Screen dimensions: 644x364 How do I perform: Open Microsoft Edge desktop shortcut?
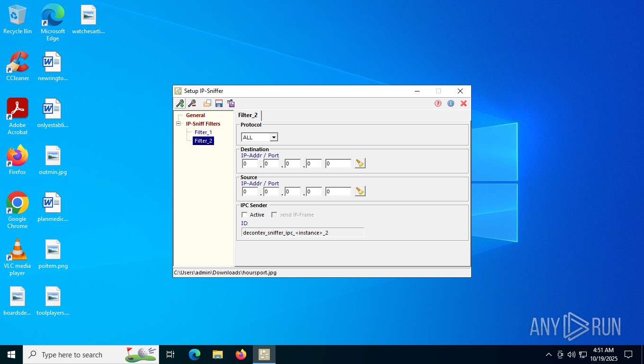point(53,23)
